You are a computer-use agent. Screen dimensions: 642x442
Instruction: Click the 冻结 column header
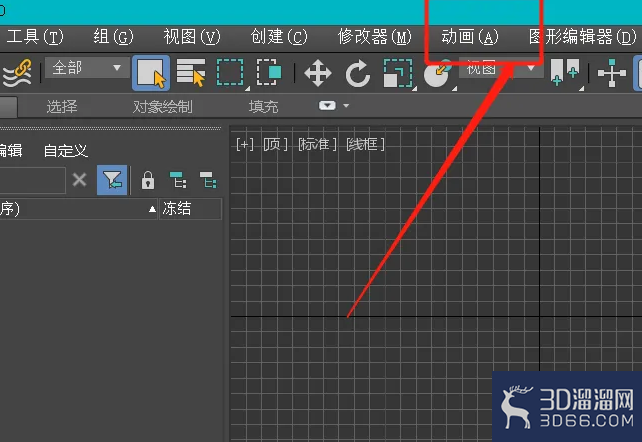click(x=190, y=209)
